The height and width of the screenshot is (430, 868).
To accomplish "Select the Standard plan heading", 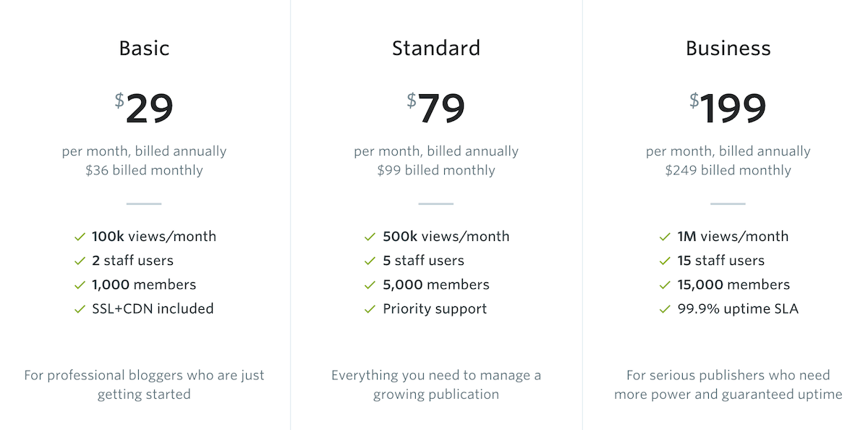I will pyautogui.click(x=436, y=49).
